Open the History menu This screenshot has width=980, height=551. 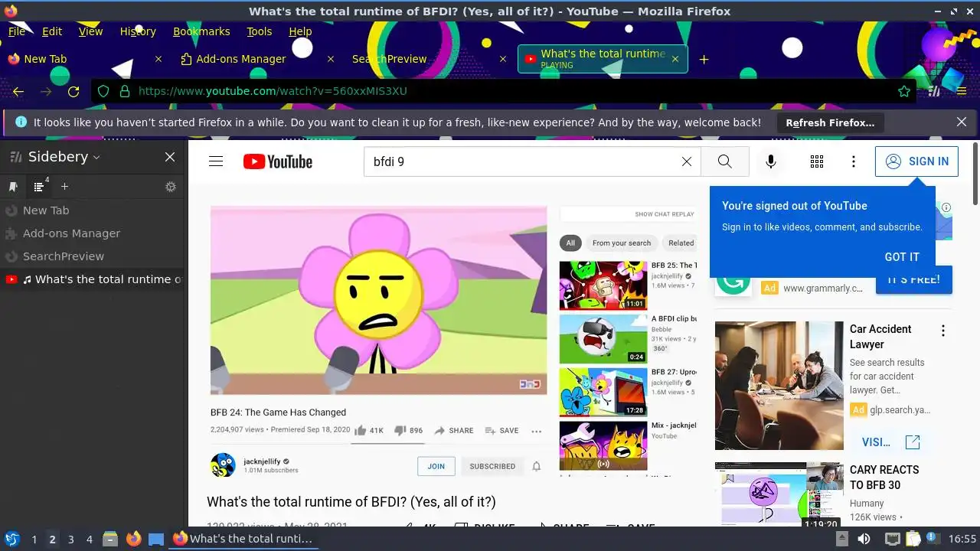point(138,31)
